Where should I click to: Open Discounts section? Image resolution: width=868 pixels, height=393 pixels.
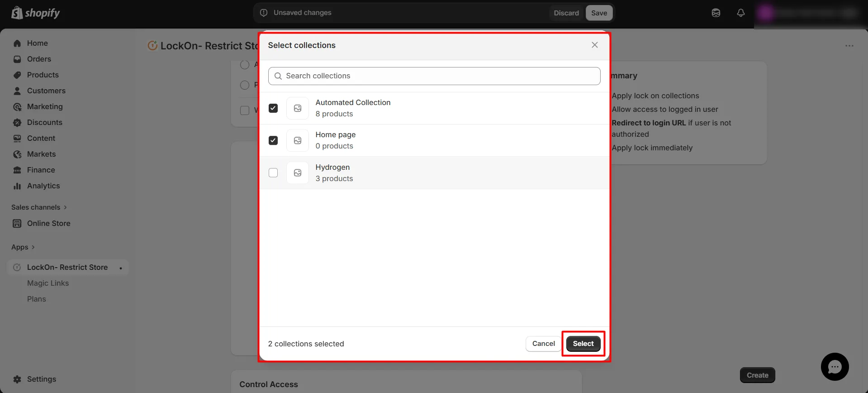(x=44, y=122)
